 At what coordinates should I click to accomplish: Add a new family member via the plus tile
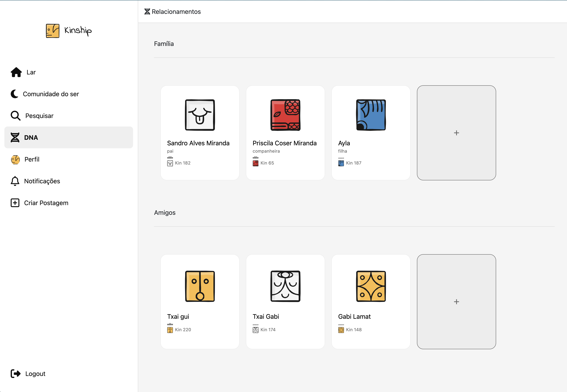coord(456,133)
